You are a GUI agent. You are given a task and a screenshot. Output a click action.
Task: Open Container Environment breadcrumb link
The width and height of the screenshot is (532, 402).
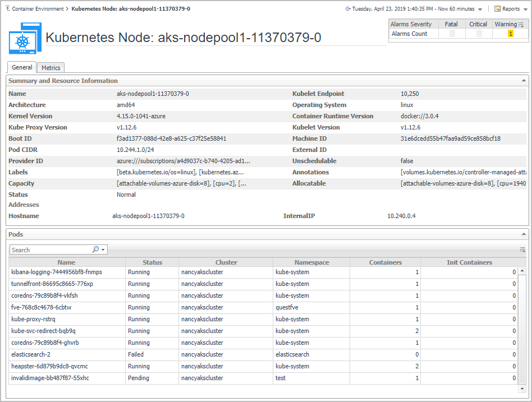pos(38,9)
